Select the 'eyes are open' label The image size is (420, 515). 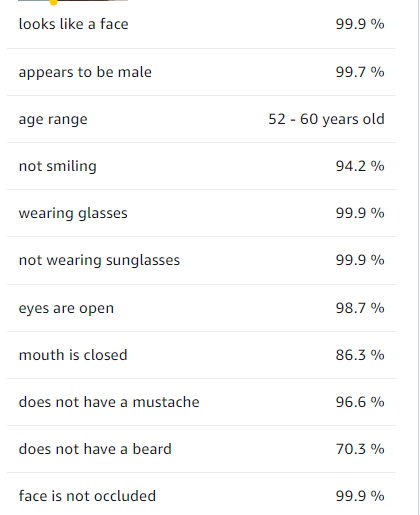pos(66,308)
